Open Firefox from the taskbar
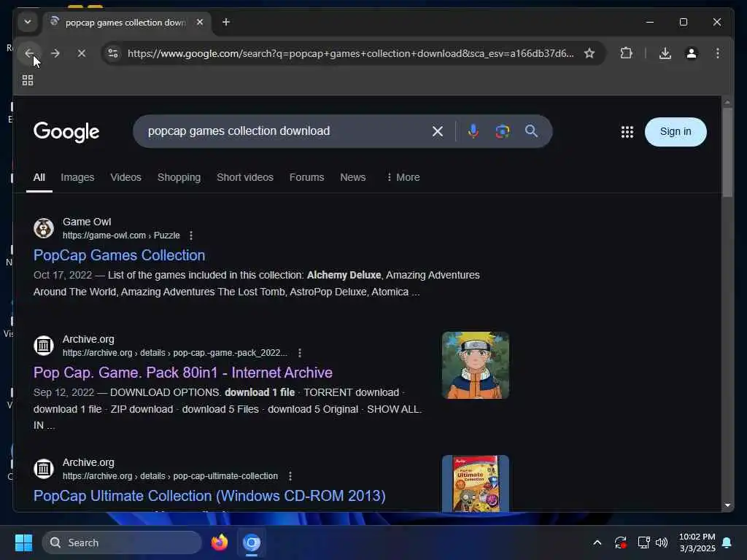 point(219,542)
